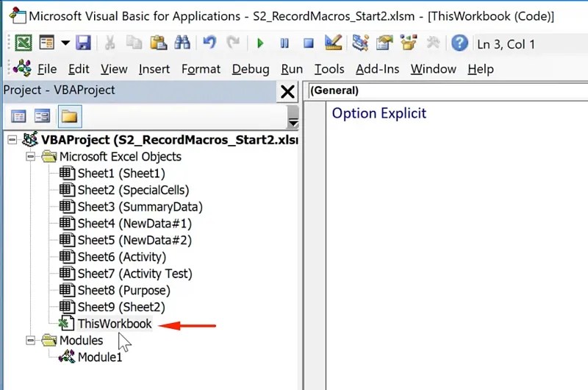Close the Project Explorer pane with X
The height and width of the screenshot is (390, 588).
pyautogui.click(x=287, y=91)
